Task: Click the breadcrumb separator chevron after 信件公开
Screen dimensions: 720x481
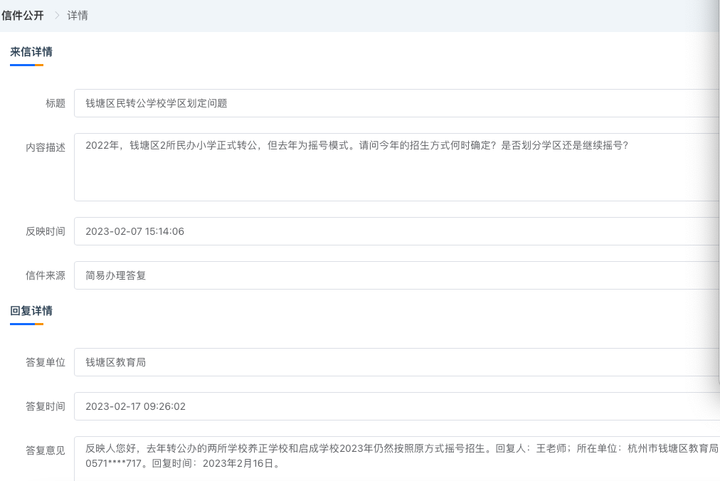Action: [x=57, y=16]
